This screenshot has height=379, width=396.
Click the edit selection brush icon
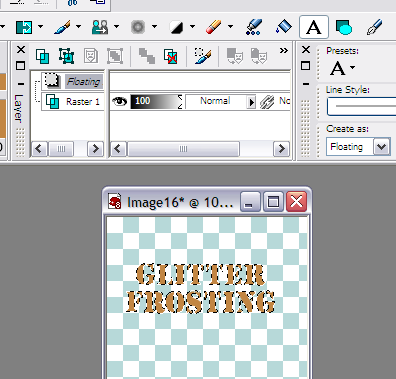[202, 56]
